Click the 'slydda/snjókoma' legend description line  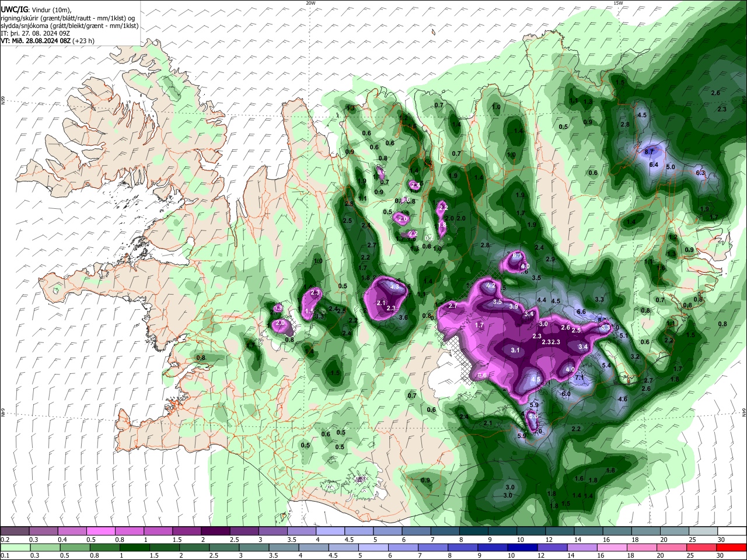click(x=69, y=26)
